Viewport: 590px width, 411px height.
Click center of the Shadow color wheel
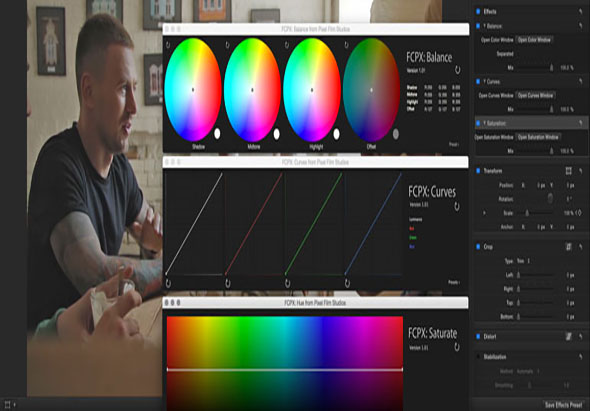[193, 90]
